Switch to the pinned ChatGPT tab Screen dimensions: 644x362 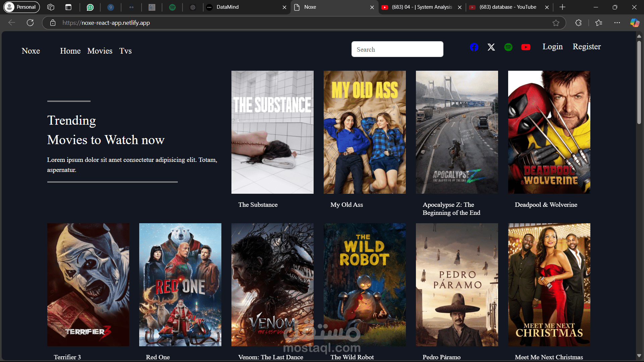(x=193, y=7)
